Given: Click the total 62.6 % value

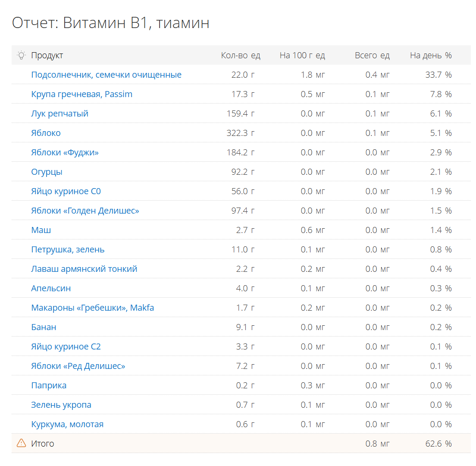Looking at the screenshot, I should point(438,444).
